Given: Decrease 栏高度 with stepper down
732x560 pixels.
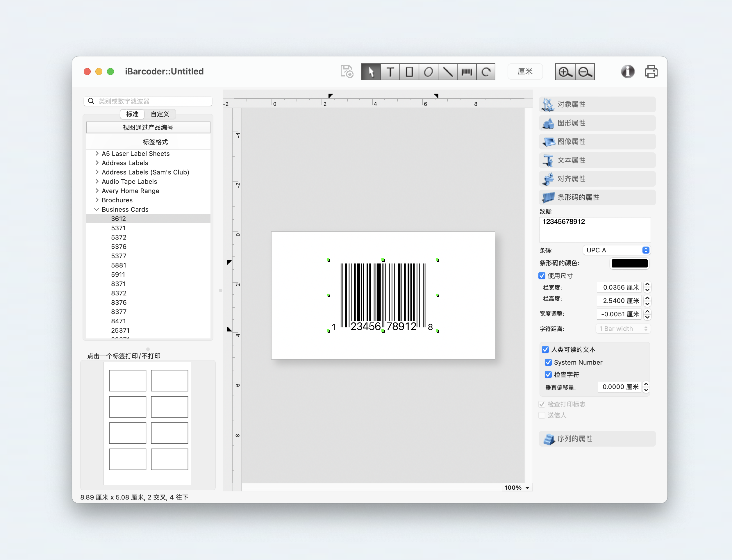Looking at the screenshot, I should click(x=647, y=304).
